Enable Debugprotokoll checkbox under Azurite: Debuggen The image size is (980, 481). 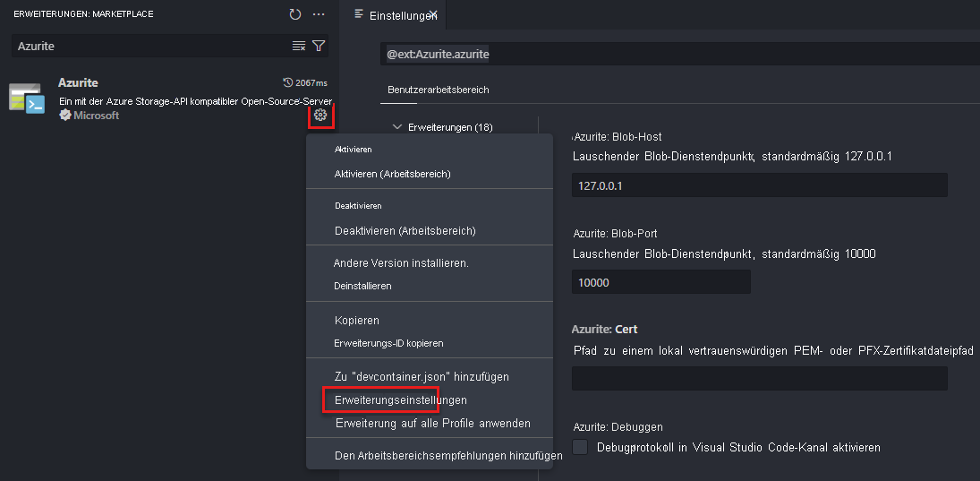point(581,447)
